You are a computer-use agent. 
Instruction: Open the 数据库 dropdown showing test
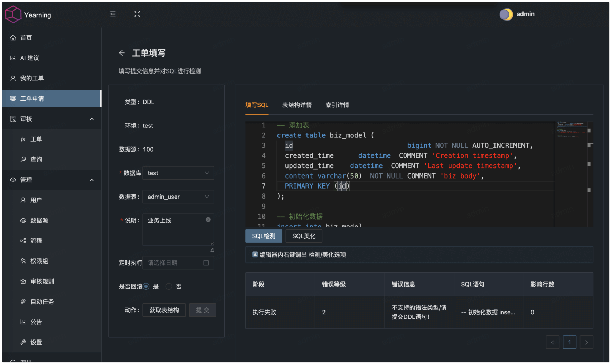pos(178,173)
